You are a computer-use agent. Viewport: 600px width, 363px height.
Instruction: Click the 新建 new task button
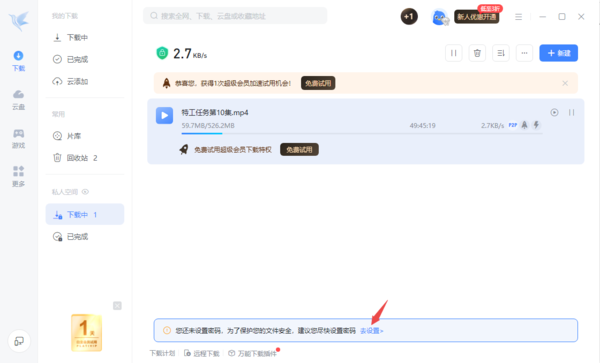[x=559, y=53]
